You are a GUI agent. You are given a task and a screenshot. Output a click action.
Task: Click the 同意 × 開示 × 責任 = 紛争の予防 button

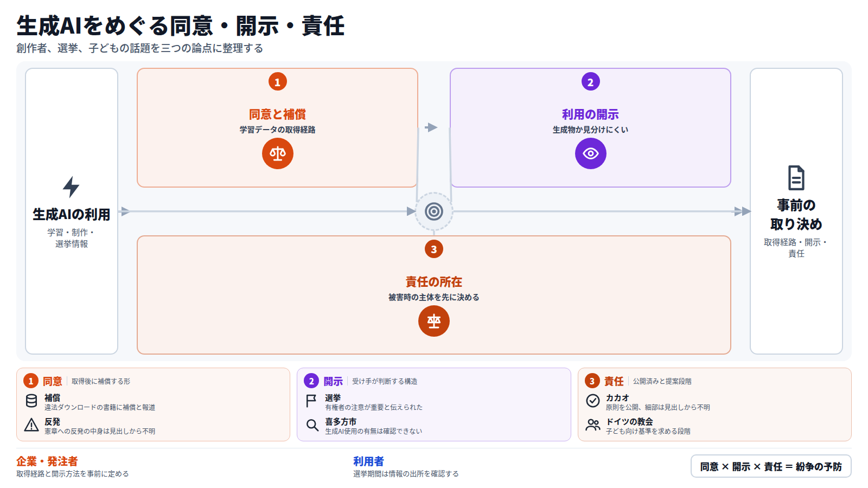(771, 466)
